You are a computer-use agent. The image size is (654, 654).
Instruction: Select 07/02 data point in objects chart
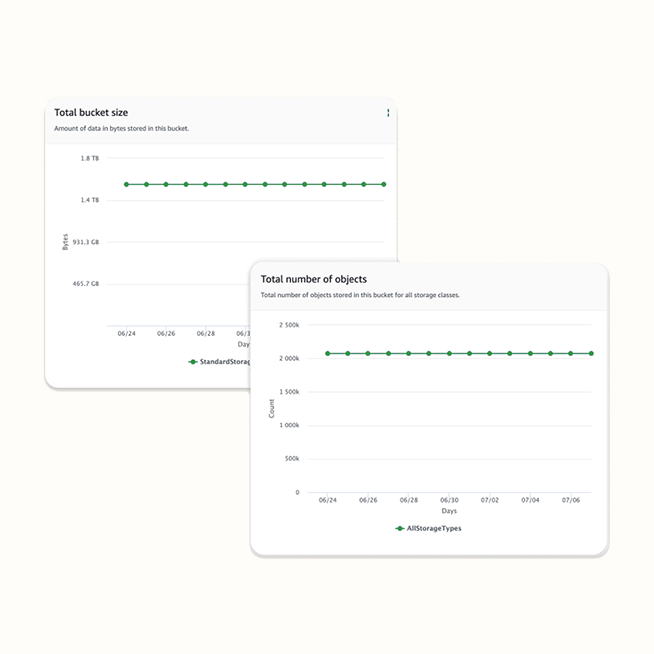(x=490, y=353)
